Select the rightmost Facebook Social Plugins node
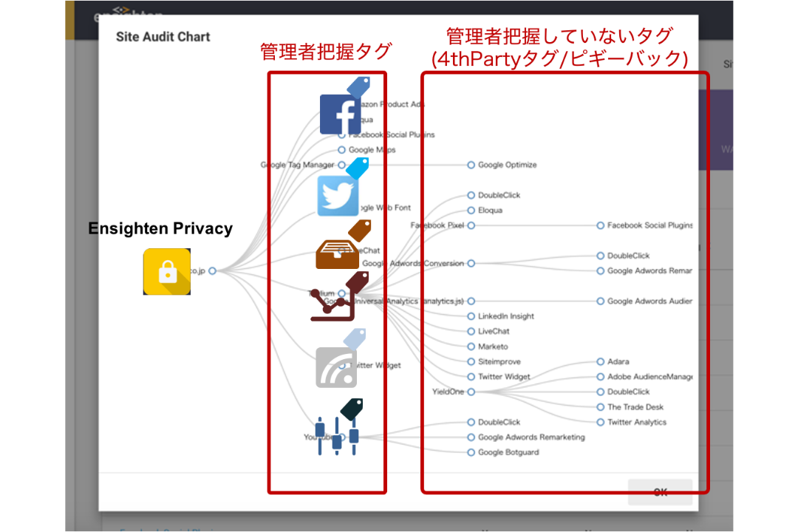This screenshot has width=798, height=532. click(x=601, y=225)
